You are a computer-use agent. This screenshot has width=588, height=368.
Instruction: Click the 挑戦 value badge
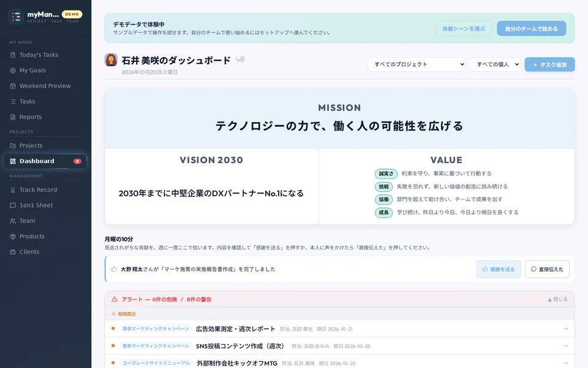pos(383,186)
